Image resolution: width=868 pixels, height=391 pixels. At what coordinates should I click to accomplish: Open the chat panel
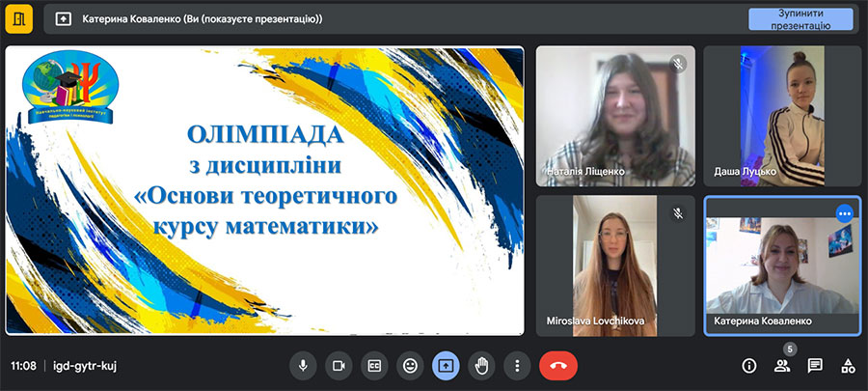point(815,366)
